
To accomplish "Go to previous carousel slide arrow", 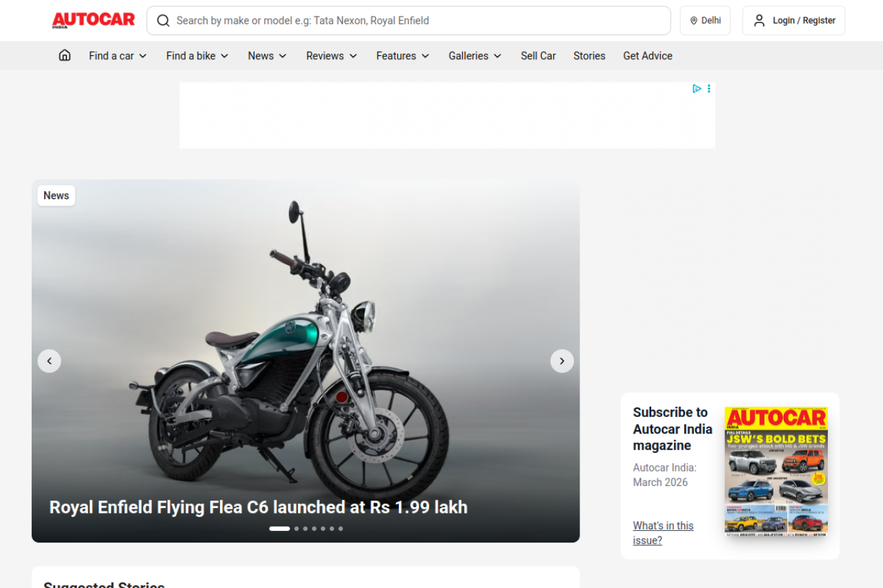I will pyautogui.click(x=49, y=361).
